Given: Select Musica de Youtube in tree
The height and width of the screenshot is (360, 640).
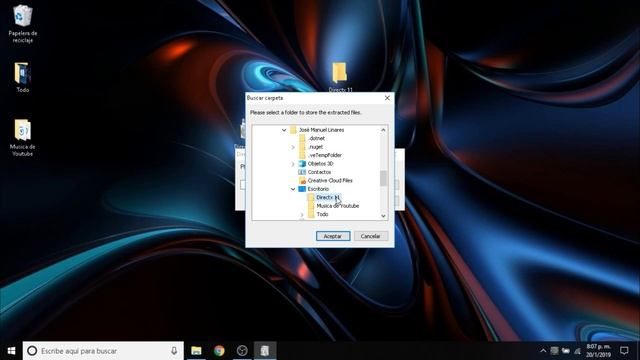Looking at the screenshot, I should coord(338,206).
